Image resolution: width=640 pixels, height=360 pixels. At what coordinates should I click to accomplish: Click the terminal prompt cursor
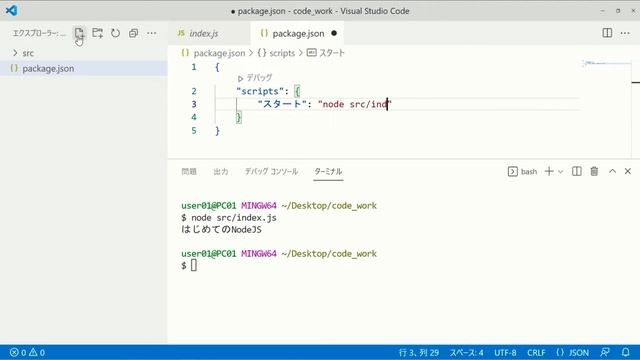(194, 265)
